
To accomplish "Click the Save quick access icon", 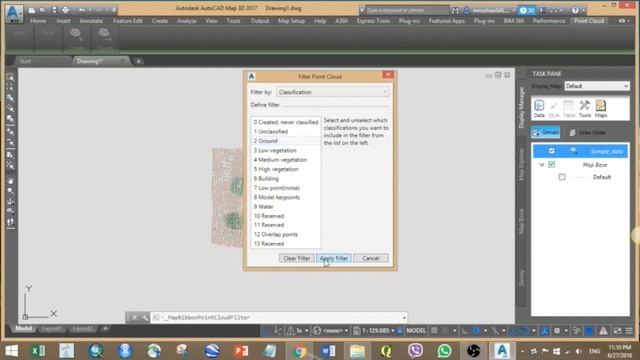I will point(54,10).
